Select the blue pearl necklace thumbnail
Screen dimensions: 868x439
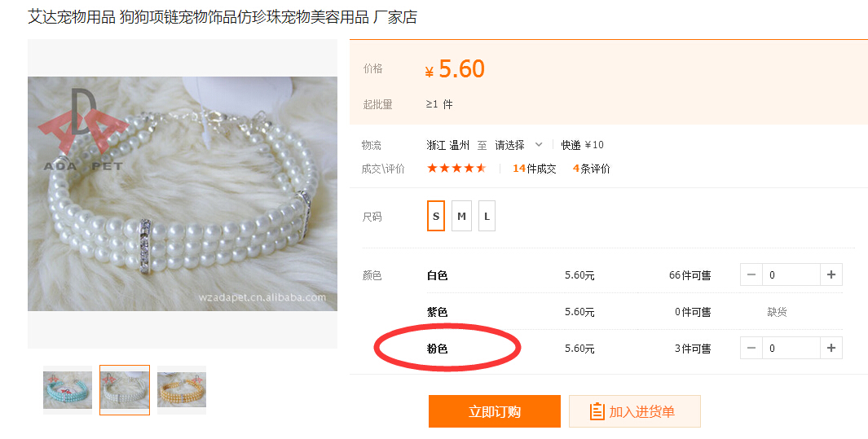click(68, 390)
